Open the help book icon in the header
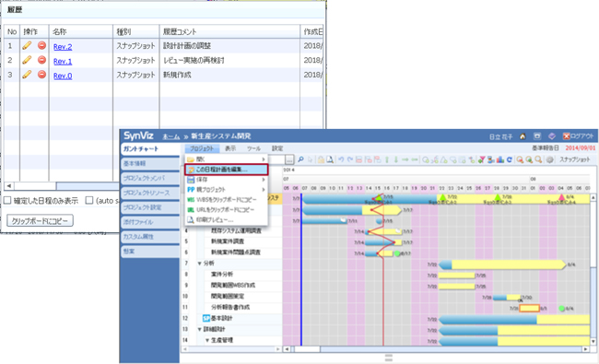The height and width of the screenshot is (364, 599). coord(552,136)
